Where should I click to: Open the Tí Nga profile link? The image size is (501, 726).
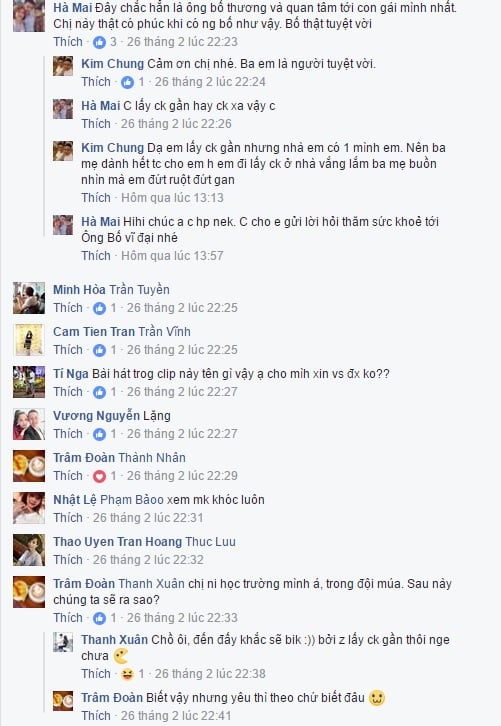(x=71, y=374)
